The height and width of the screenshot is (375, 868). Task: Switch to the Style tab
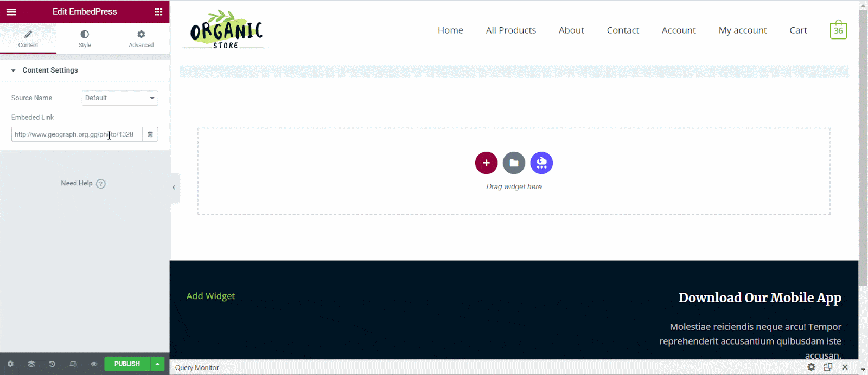tap(85, 38)
